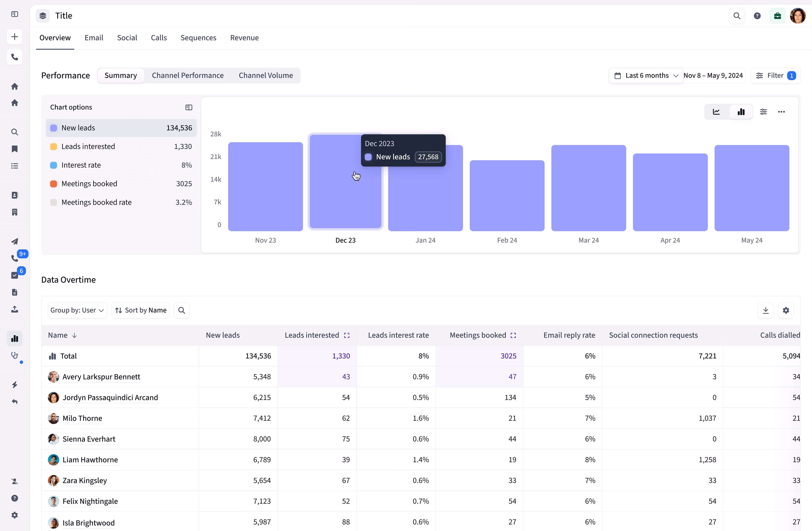
Task: Toggle Interest rate metric
Action: (121, 165)
